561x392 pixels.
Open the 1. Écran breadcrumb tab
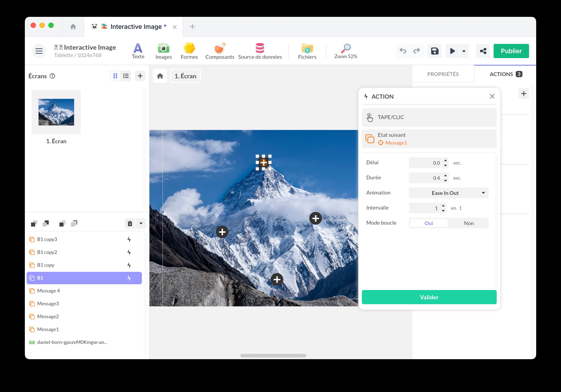[185, 76]
